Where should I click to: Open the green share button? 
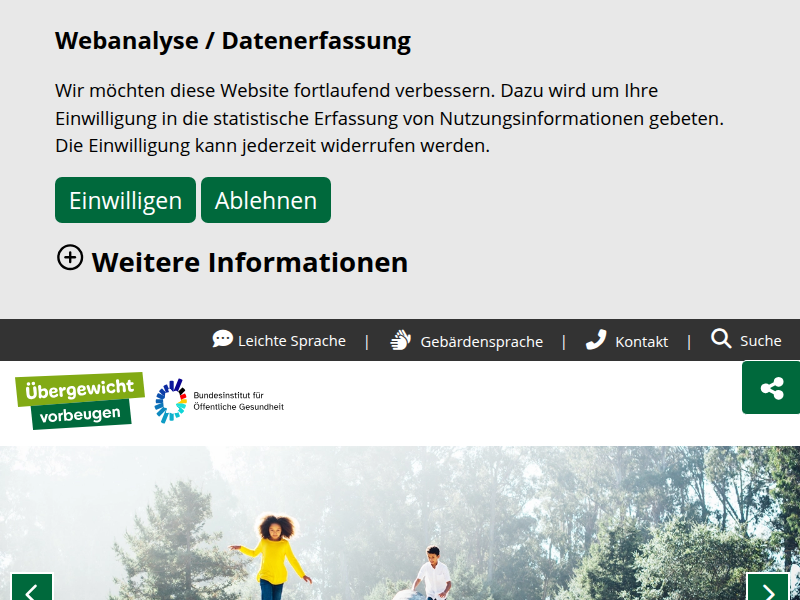[771, 388]
